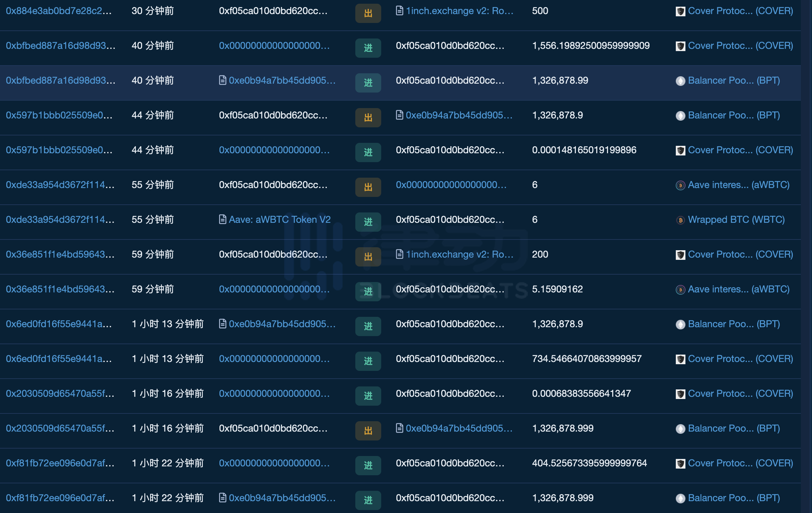Open Aave interest aWBTC link in 5.15909162 row
The image size is (812, 513).
point(739,289)
